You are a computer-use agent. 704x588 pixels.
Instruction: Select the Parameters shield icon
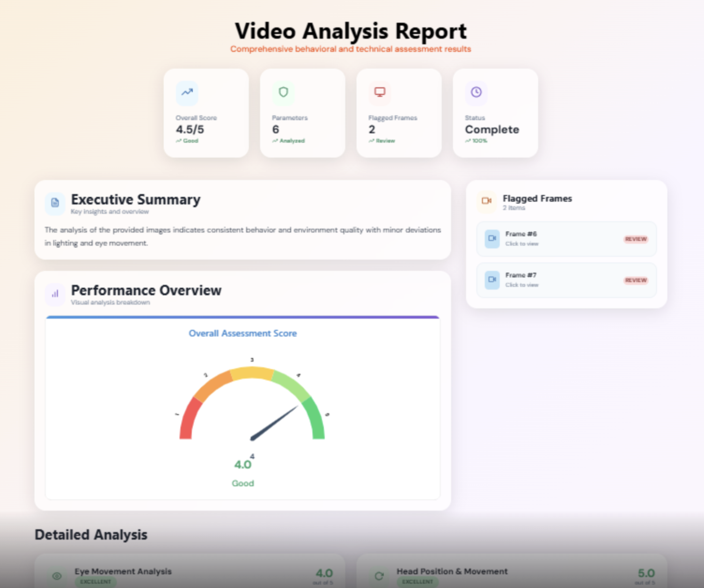click(283, 93)
